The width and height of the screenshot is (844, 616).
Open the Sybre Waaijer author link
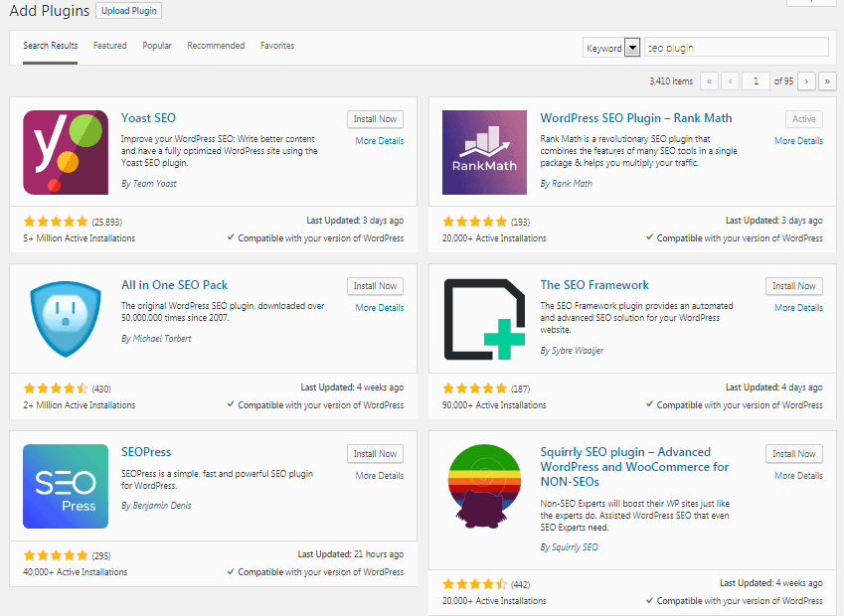click(x=578, y=351)
